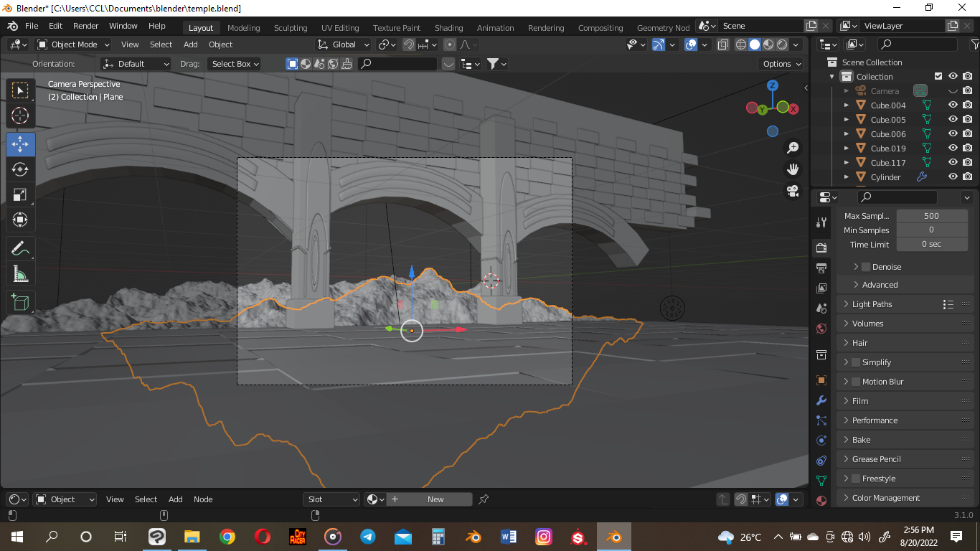Screen dimensions: 980x551
Task: Switch to the UV Editing workspace tab
Action: tap(340, 28)
